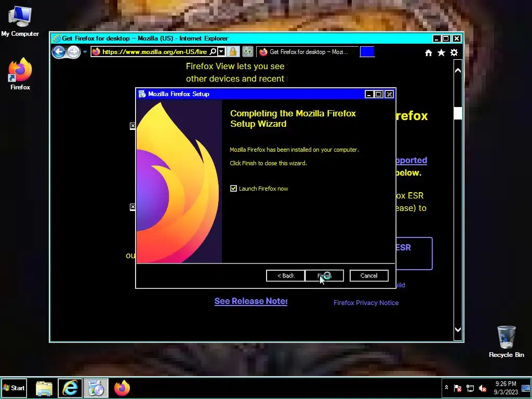This screenshot has width=532, height=399.
Task: Open the clock showing 9:26 PM
Action: tap(506, 388)
